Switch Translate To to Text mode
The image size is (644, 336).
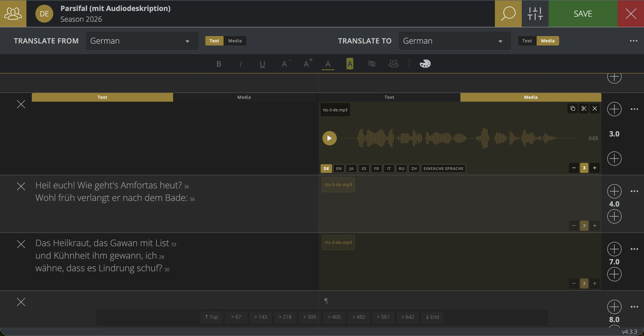tap(527, 41)
